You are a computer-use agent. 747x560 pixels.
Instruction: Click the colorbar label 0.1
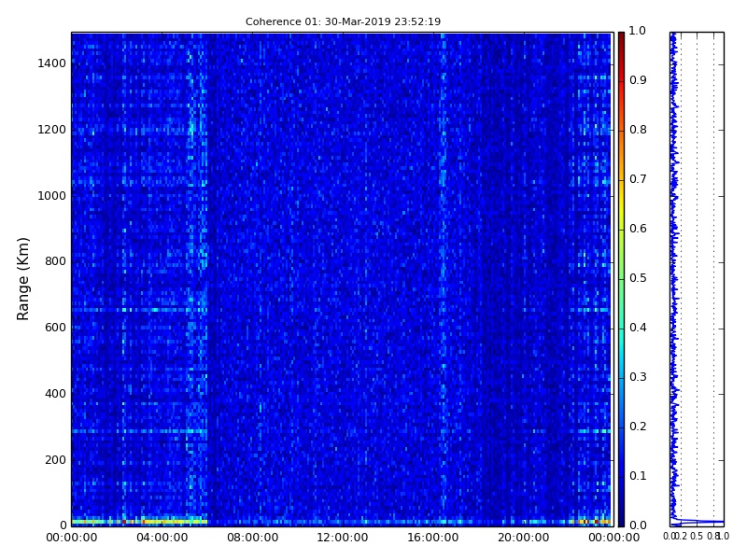click(x=638, y=476)
